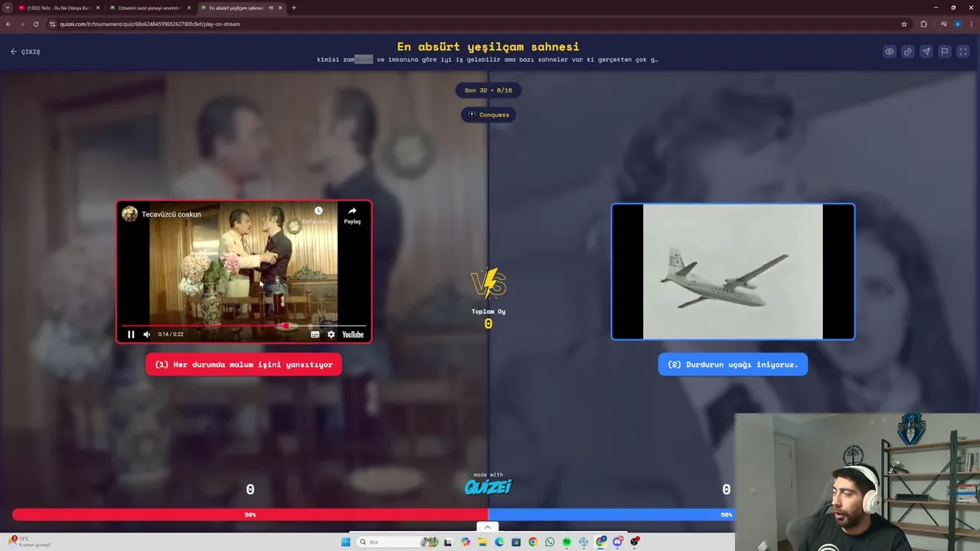Open the Windows Start menu

345,542
